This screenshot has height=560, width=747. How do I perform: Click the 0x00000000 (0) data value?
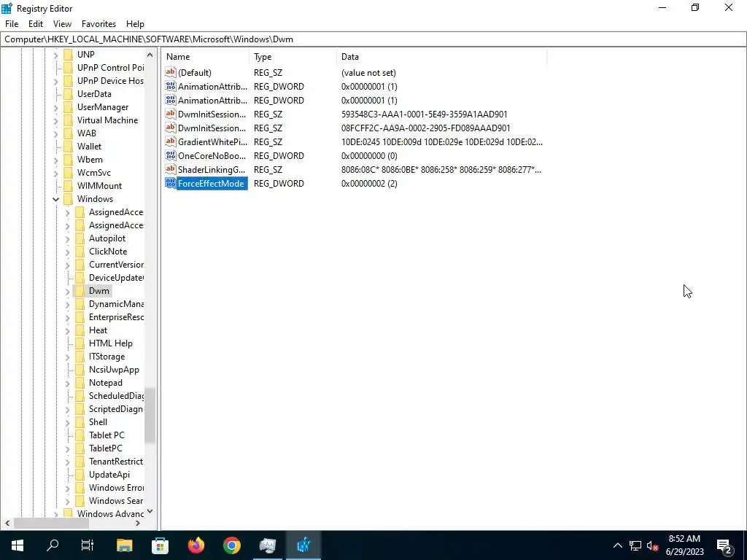[x=369, y=156]
